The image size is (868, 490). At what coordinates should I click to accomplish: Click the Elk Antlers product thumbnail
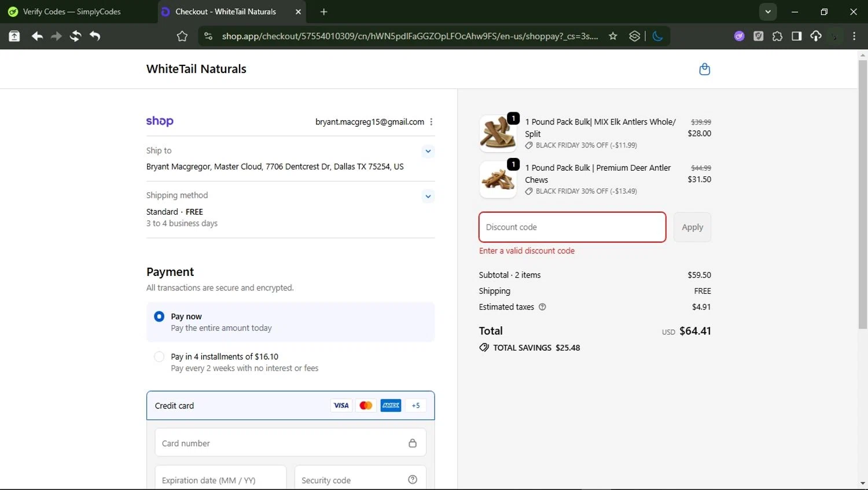498,134
